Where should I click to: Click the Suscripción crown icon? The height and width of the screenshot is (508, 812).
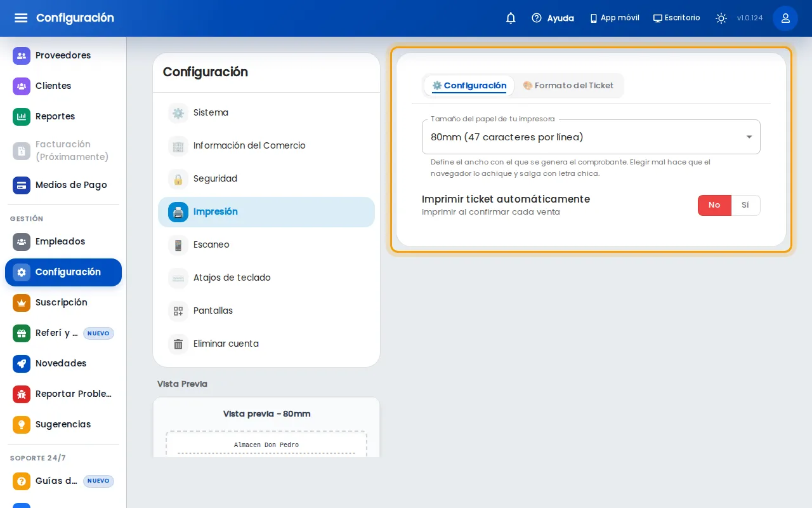(x=22, y=302)
